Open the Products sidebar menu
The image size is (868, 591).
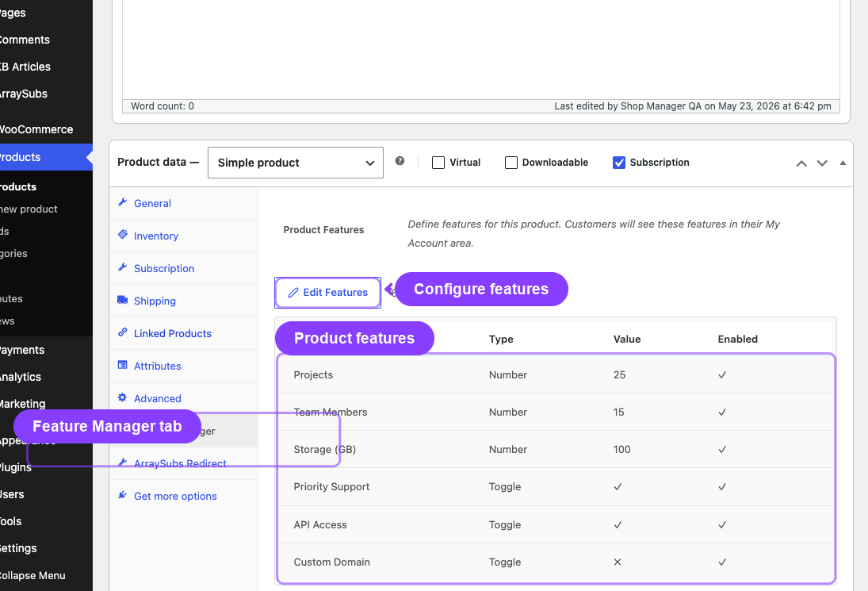click(46, 157)
